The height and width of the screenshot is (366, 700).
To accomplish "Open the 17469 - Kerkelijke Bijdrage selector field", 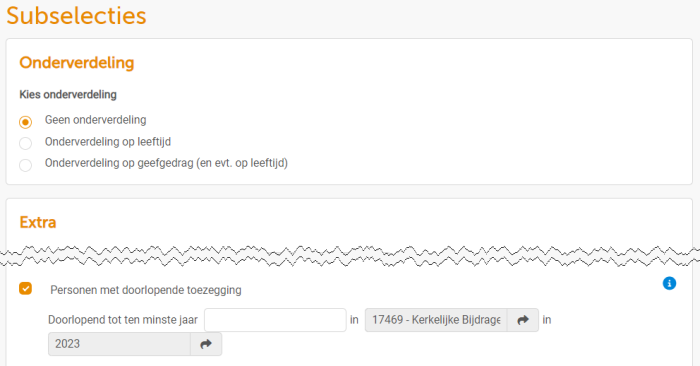I will pos(436,320).
